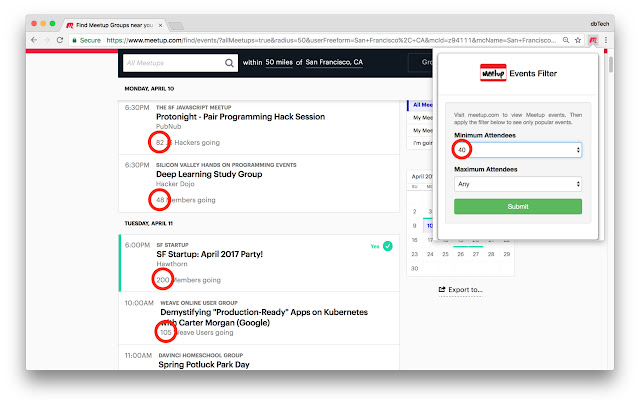Click the browser back arrow
Viewport: 640px width, 400px height.
pyautogui.click(x=34, y=40)
